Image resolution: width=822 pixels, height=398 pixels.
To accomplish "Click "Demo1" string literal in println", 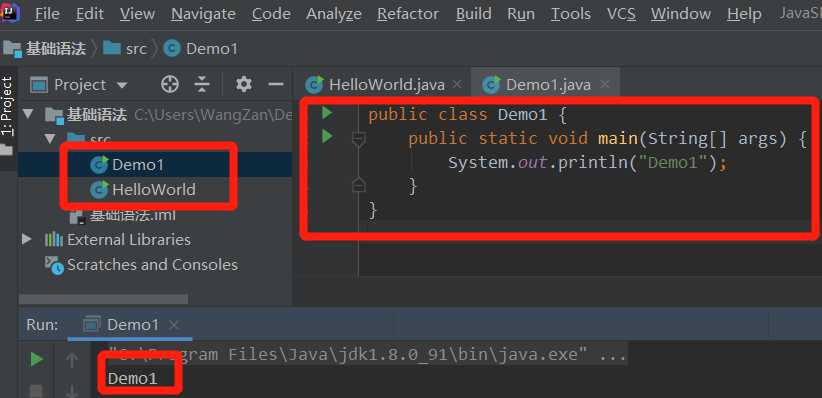I will click(x=673, y=163).
